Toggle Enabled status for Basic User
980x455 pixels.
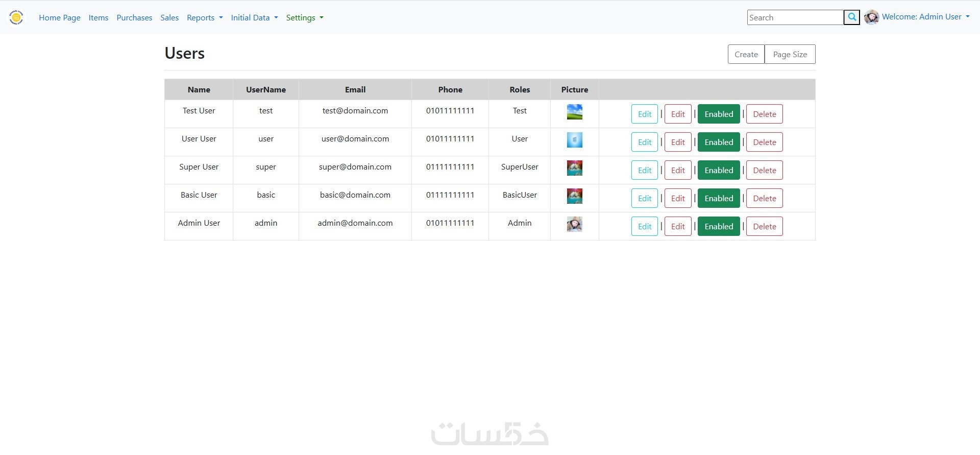[719, 198]
